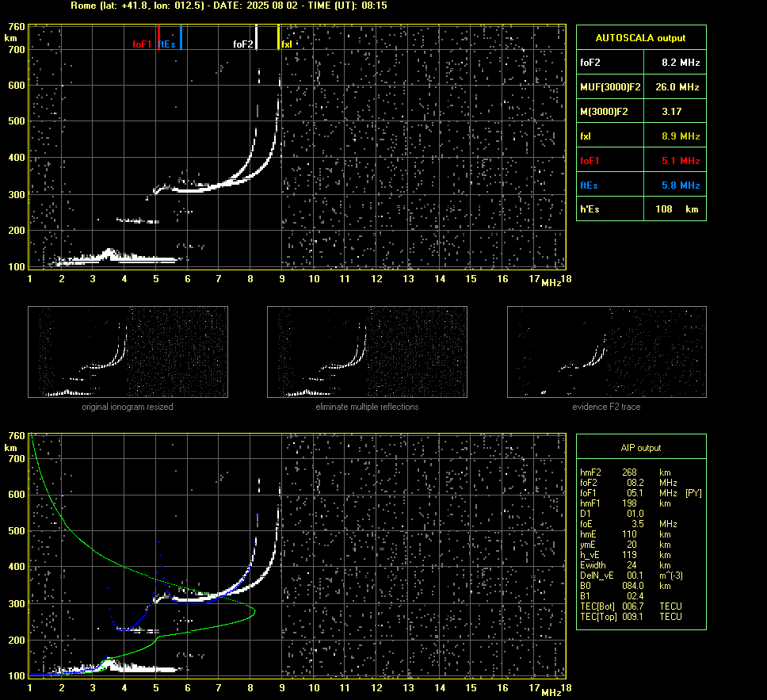Select the hmE value '110' in AIP output
Image resolution: width=767 pixels, height=700 pixels.
coord(630,534)
